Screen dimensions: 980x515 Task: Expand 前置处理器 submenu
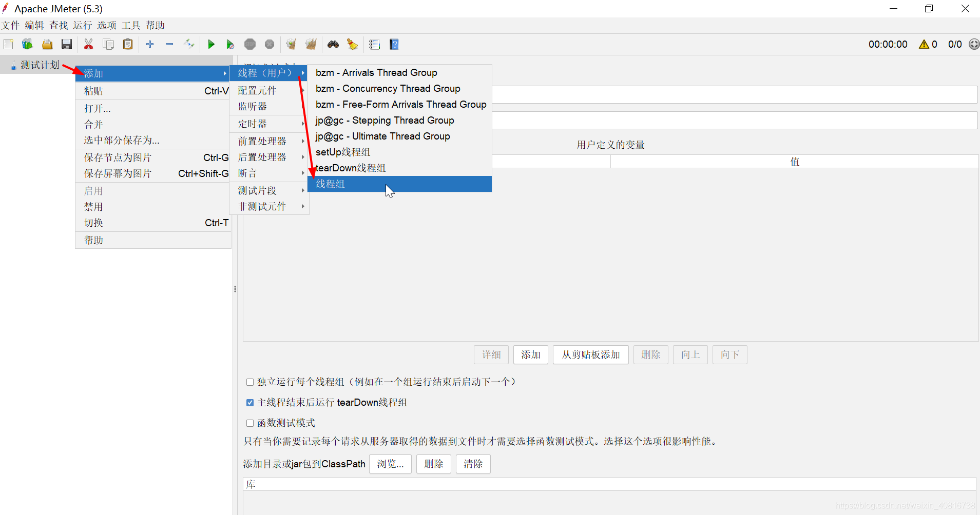coord(268,141)
